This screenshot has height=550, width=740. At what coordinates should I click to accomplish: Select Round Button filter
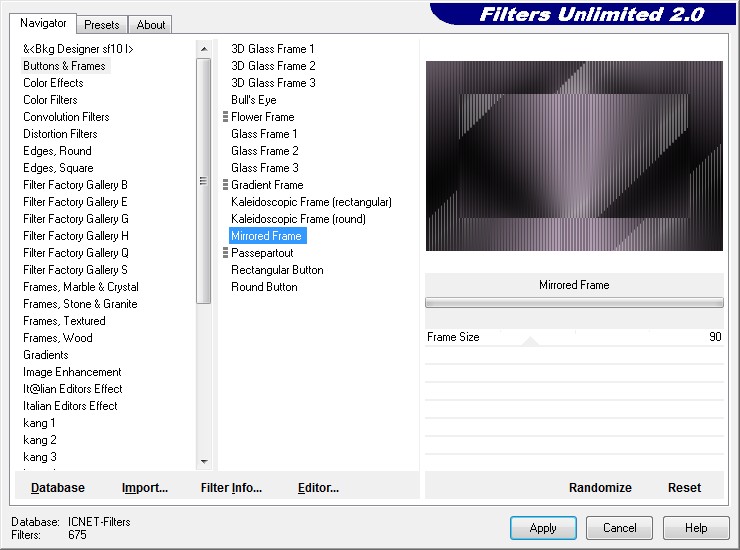click(264, 287)
